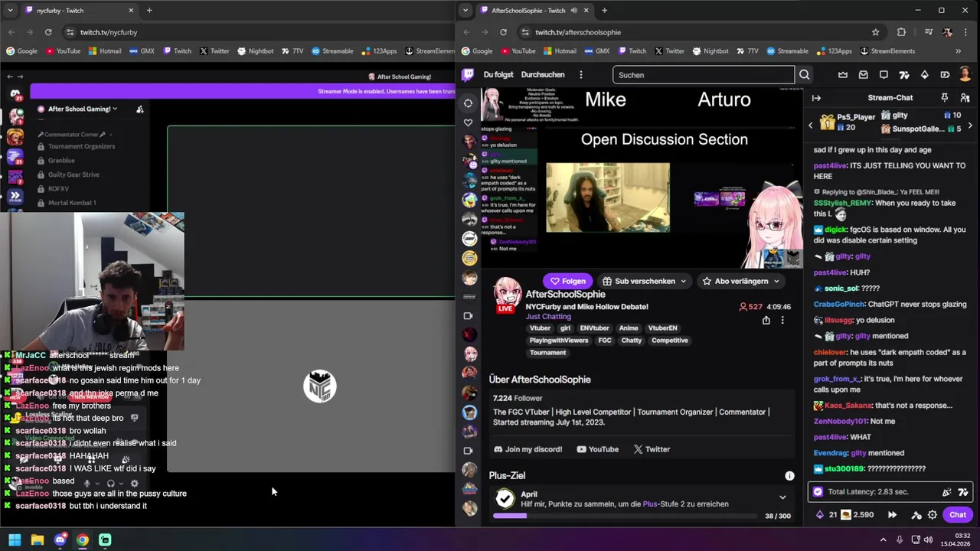The width and height of the screenshot is (980, 551).
Task: Follow AfterSchoolSophie with Folgen button
Action: tap(567, 281)
